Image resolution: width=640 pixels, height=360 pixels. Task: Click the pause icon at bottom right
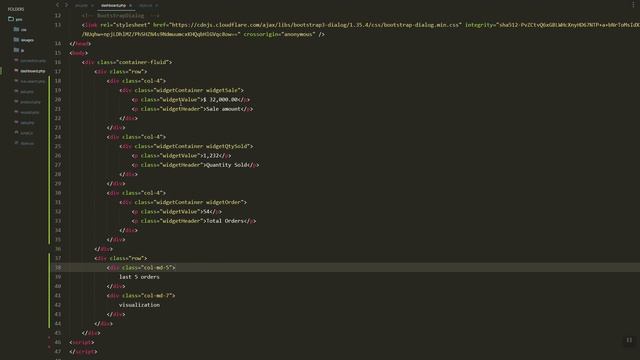(x=629, y=340)
